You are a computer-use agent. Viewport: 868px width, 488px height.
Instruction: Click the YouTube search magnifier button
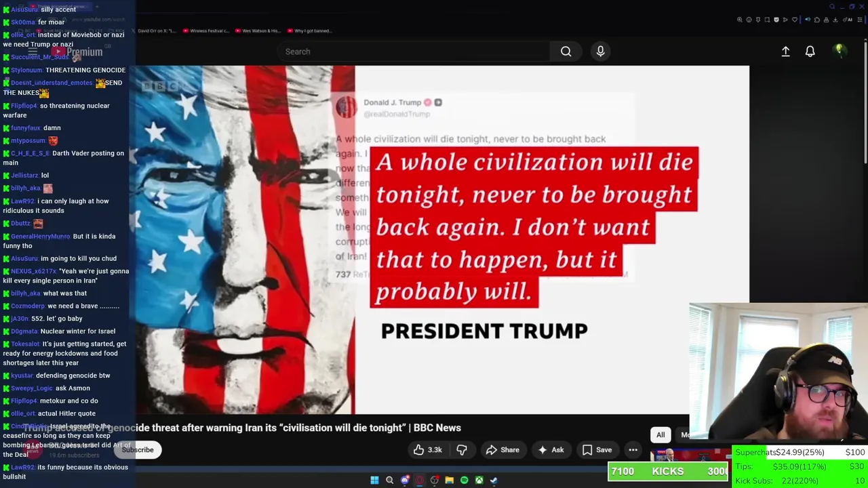click(x=566, y=52)
